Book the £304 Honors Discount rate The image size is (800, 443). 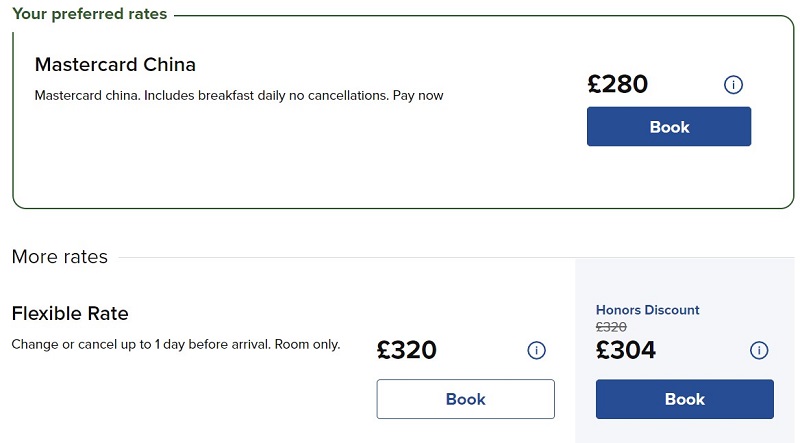(x=685, y=399)
